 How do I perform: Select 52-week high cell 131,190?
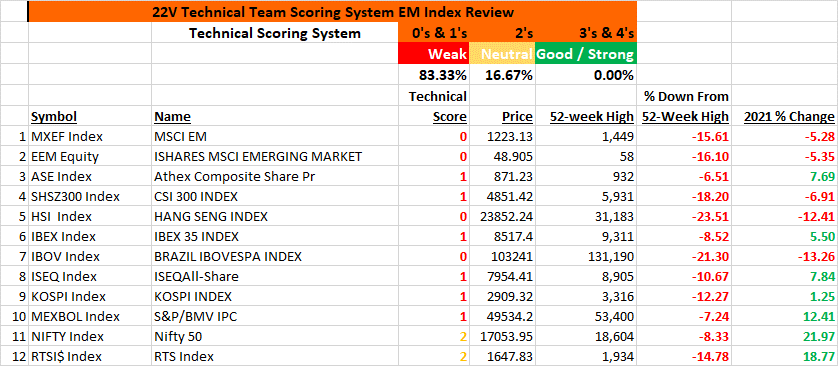(x=586, y=256)
